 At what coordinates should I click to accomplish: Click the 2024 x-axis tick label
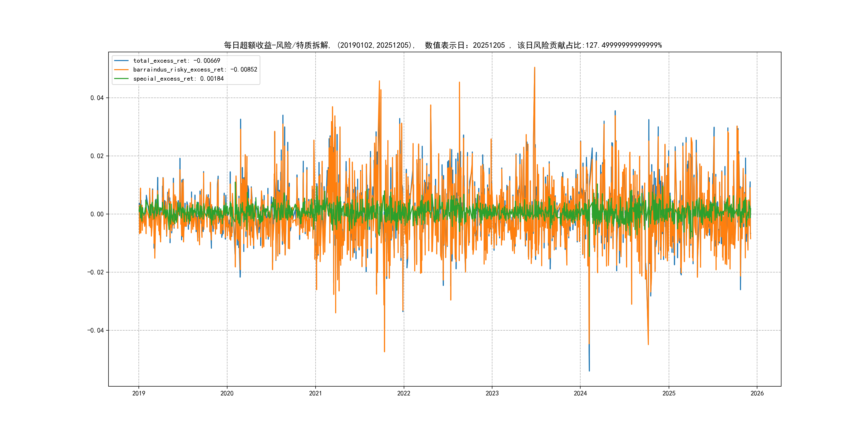(580, 393)
